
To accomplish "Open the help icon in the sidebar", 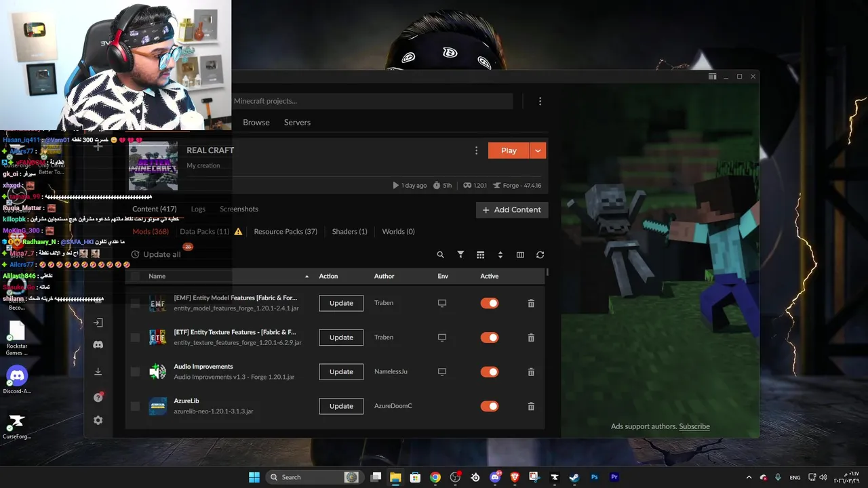I will pyautogui.click(x=98, y=397).
